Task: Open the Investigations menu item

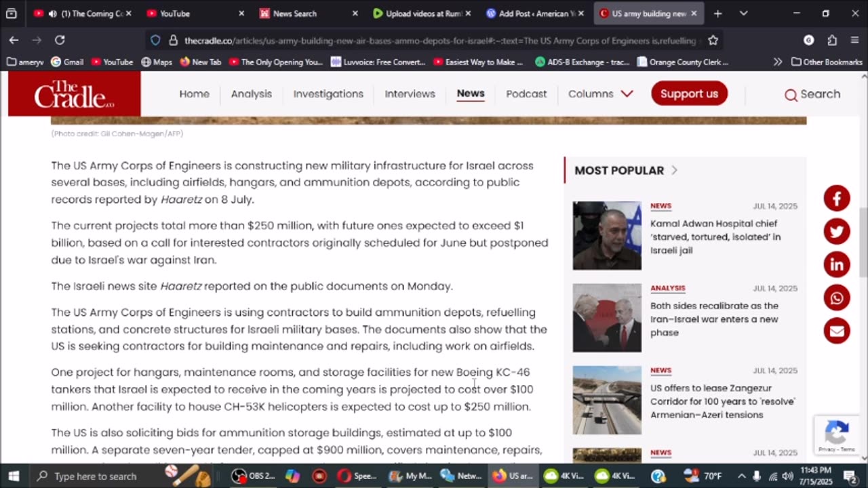Action: coord(328,94)
